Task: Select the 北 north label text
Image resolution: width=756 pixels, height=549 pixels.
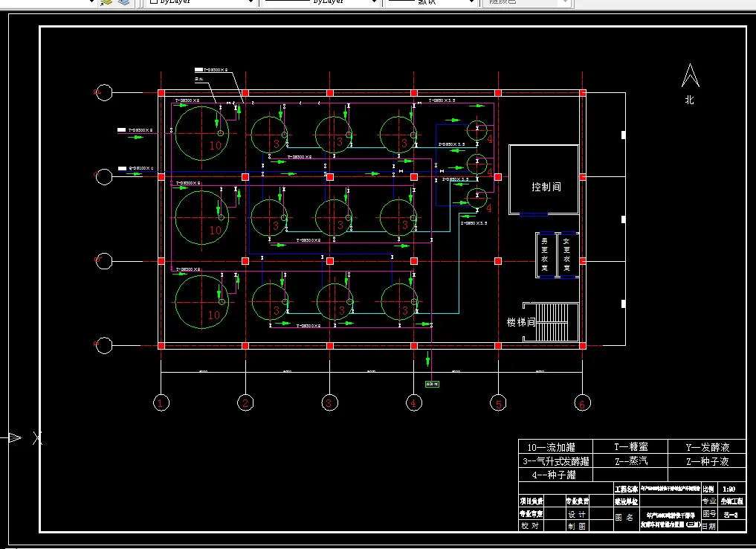Action: pyautogui.click(x=689, y=100)
